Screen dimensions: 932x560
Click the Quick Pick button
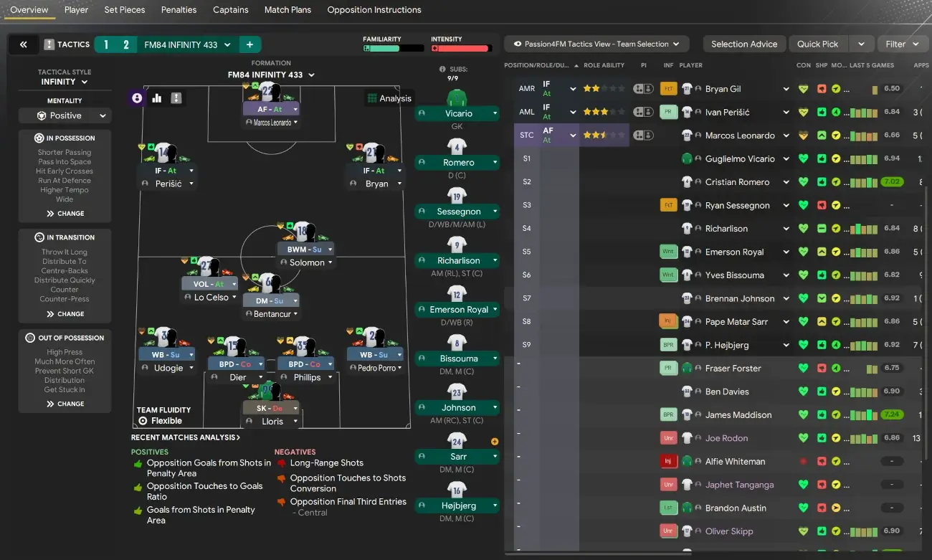pyautogui.click(x=817, y=44)
